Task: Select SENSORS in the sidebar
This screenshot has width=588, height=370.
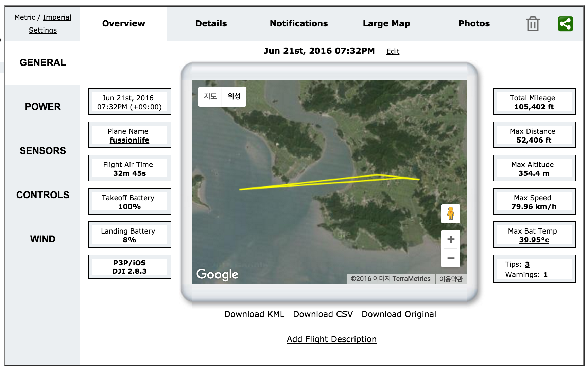Action: click(x=43, y=151)
